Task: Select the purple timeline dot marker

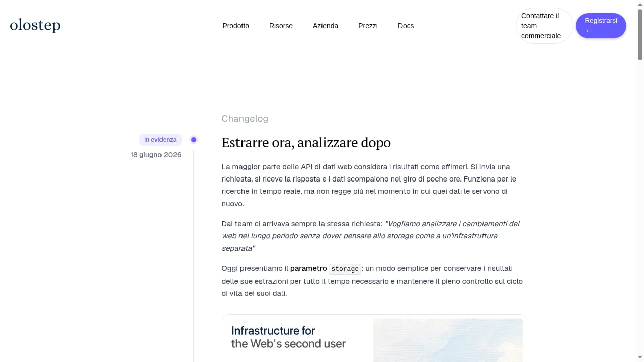Action: [x=194, y=140]
